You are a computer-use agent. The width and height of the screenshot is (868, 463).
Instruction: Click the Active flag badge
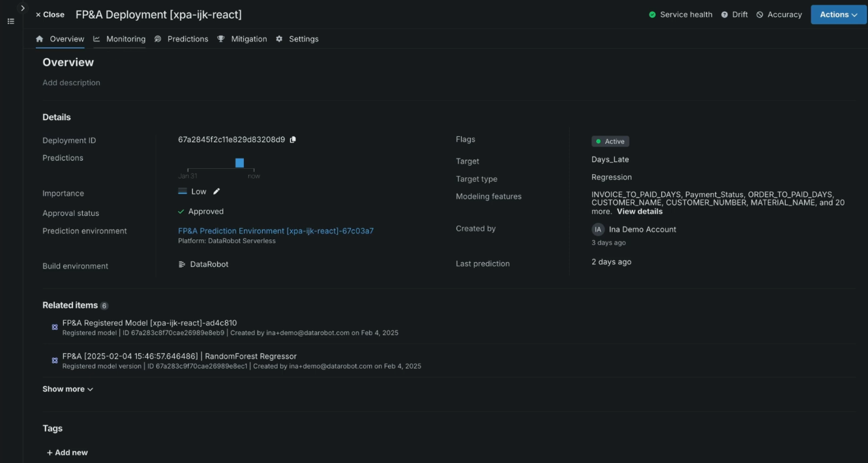click(610, 142)
